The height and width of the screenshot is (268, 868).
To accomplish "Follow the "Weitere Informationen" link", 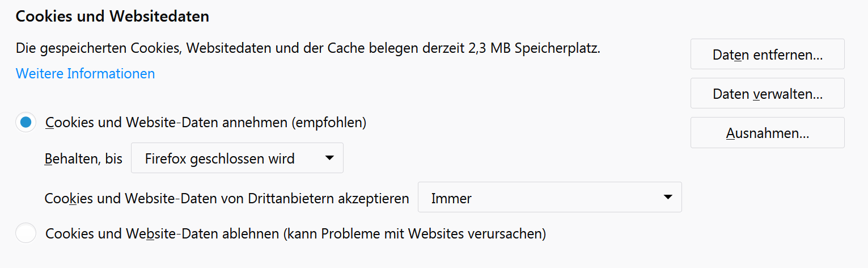I will tap(85, 73).
